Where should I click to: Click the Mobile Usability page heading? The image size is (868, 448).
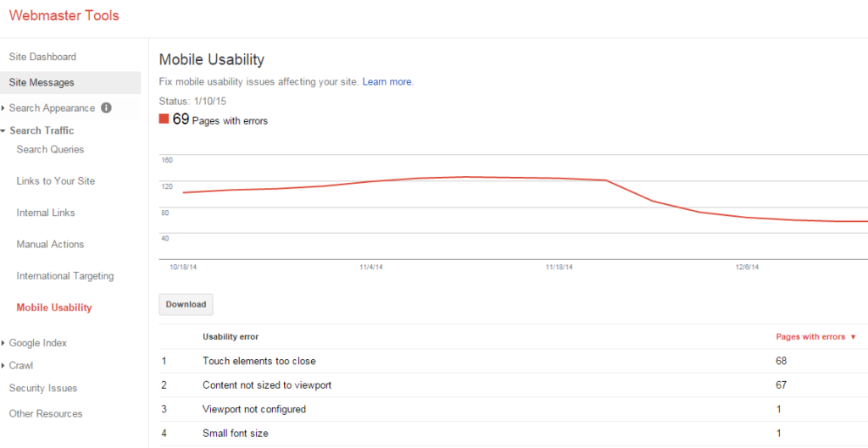click(x=211, y=60)
